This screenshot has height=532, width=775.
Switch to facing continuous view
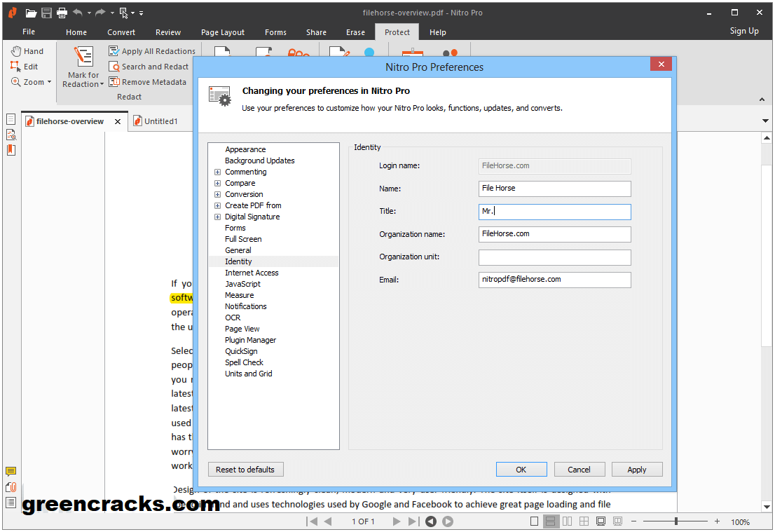[584, 521]
